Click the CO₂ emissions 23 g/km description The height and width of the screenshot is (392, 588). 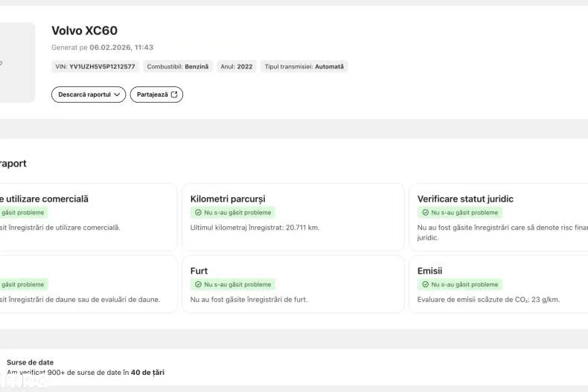pos(488,300)
